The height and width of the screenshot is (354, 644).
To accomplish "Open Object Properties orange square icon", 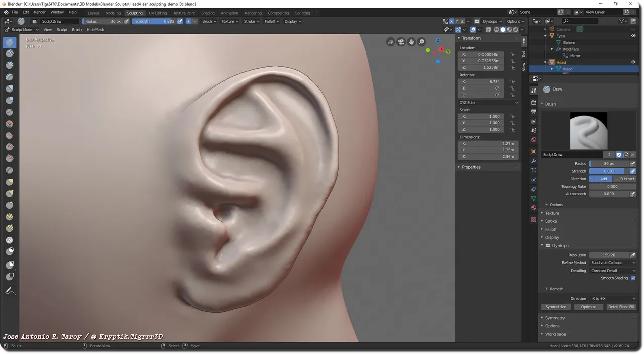I will point(533,151).
